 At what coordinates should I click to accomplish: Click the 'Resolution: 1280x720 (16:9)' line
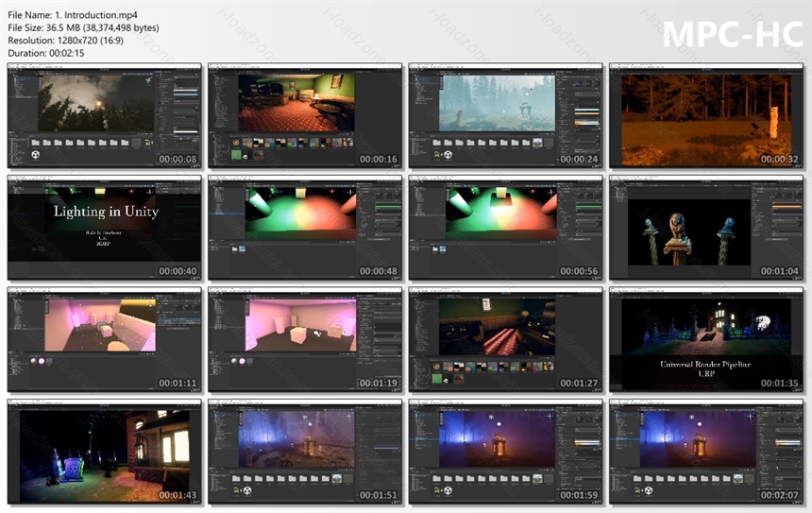click(66, 41)
